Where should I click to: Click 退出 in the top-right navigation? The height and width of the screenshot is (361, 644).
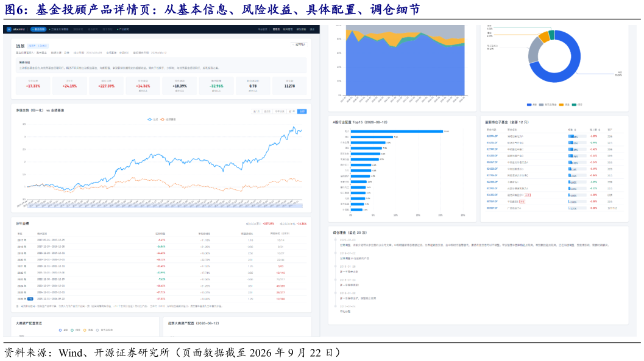[312, 29]
